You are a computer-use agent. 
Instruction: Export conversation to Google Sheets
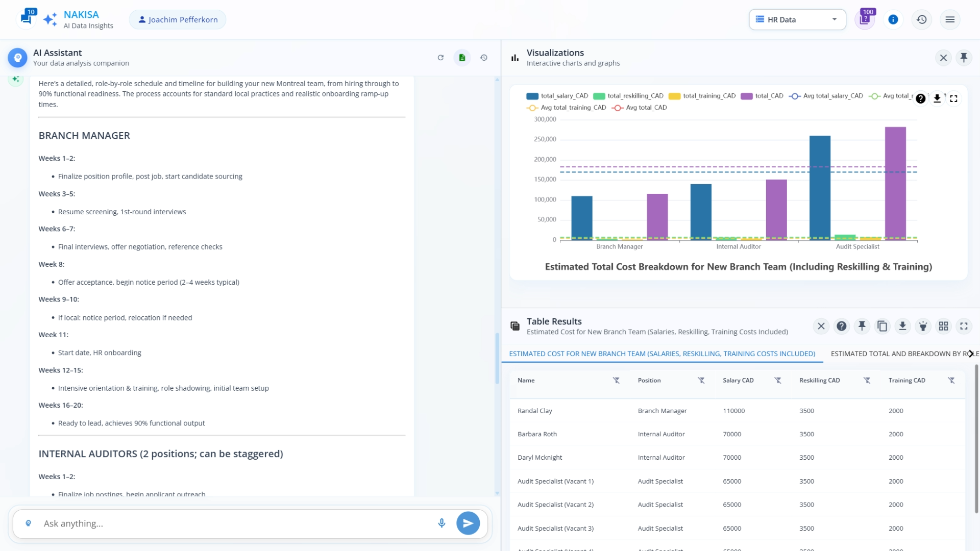coord(462,58)
